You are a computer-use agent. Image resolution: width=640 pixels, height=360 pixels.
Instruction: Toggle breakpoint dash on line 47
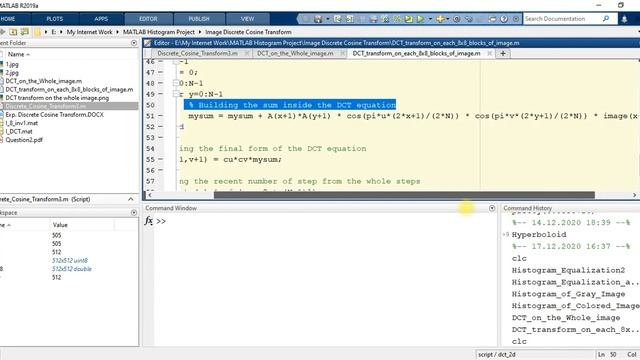point(160,72)
